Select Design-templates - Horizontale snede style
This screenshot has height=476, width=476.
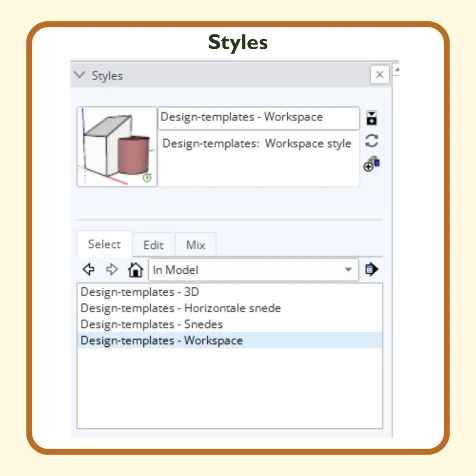[230, 308]
